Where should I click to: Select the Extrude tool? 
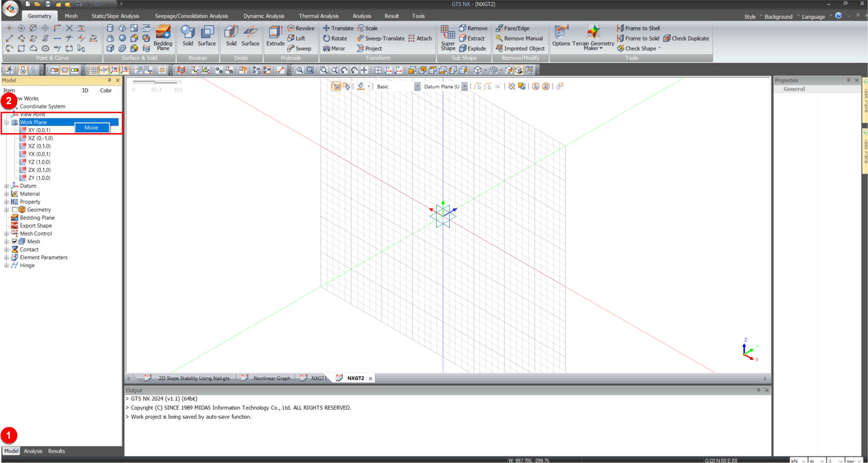(276, 36)
